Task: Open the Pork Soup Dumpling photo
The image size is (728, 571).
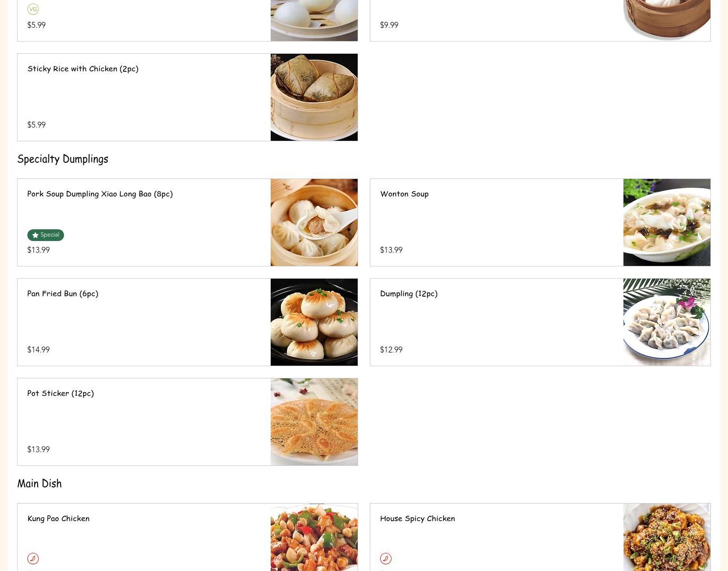Action: pos(314,222)
